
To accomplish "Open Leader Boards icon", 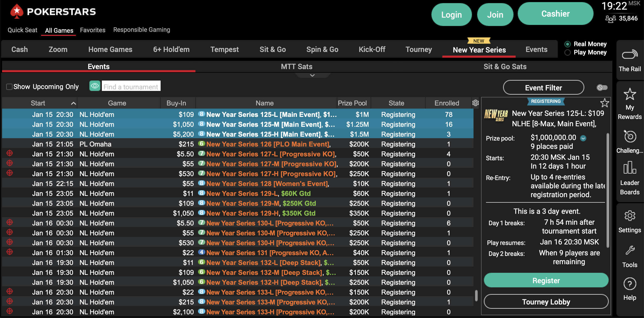I will [x=629, y=168].
